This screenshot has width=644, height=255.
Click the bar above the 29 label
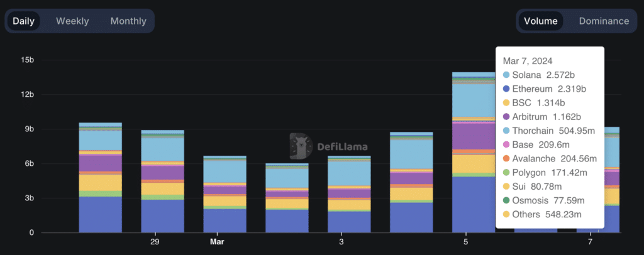[x=163, y=182]
